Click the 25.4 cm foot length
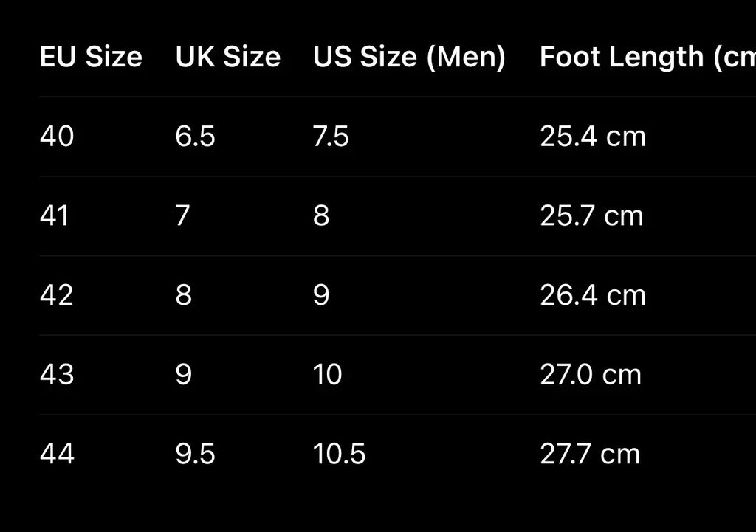The height and width of the screenshot is (532, 756). coord(592,137)
